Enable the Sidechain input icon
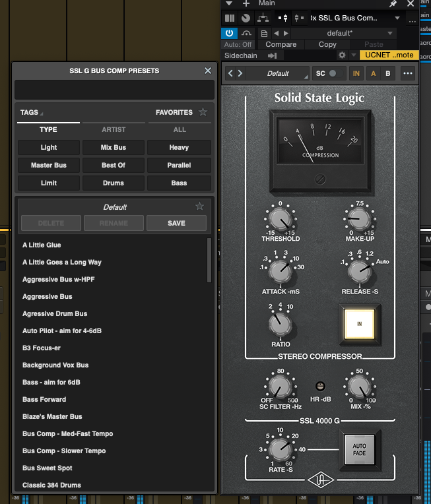The width and height of the screenshot is (431, 504). 272,55
